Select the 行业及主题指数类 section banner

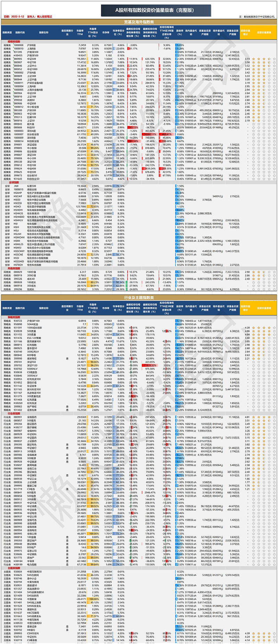[139, 297]
